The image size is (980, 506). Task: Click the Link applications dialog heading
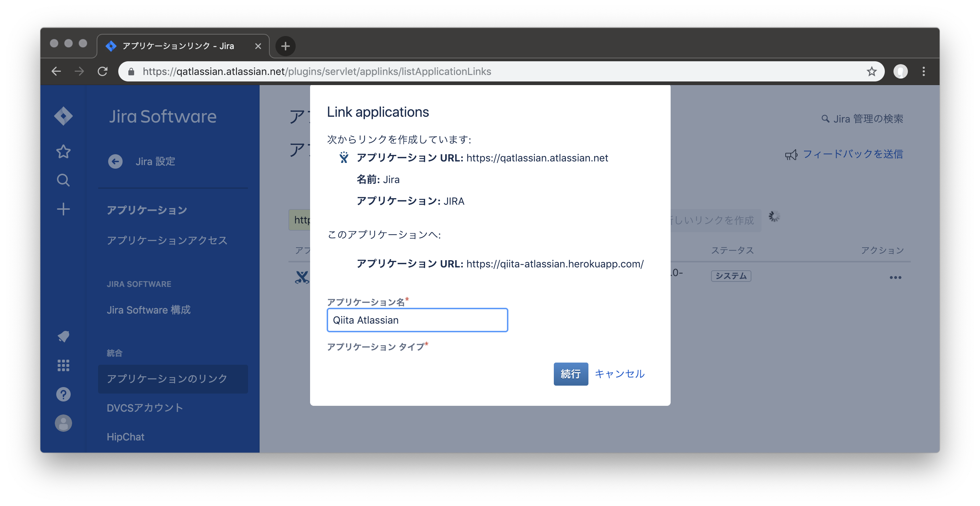point(378,112)
